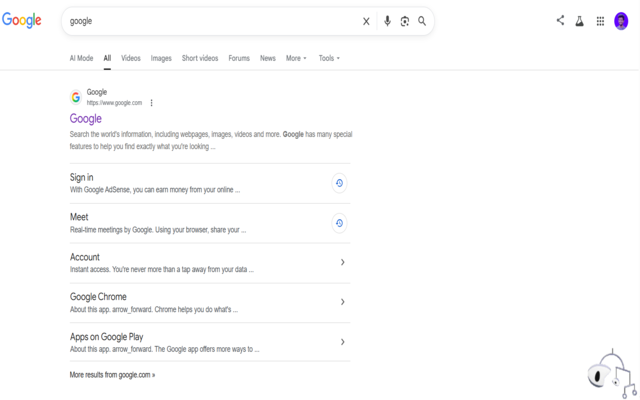The height and width of the screenshot is (400, 640).
Task: Click the https://www.google.com URL text
Action: pos(114,103)
